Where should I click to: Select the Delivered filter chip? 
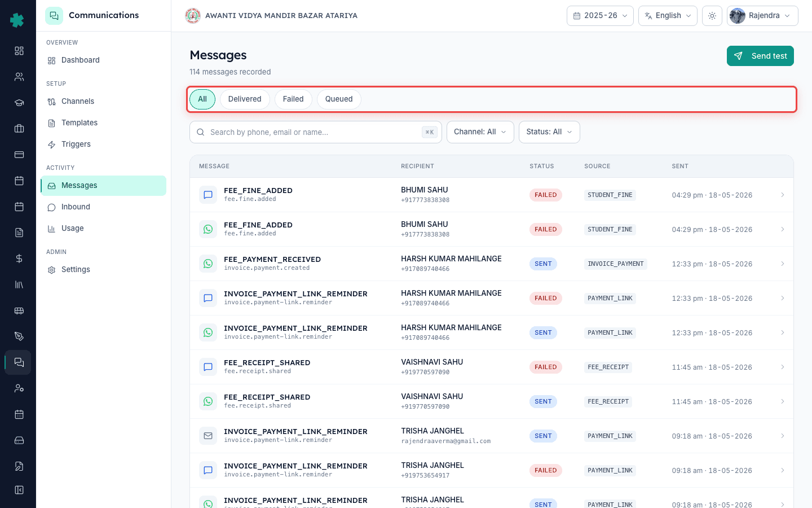(245, 99)
